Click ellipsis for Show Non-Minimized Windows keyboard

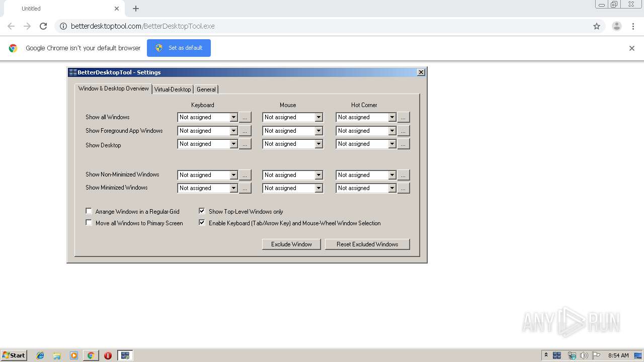pyautogui.click(x=245, y=175)
